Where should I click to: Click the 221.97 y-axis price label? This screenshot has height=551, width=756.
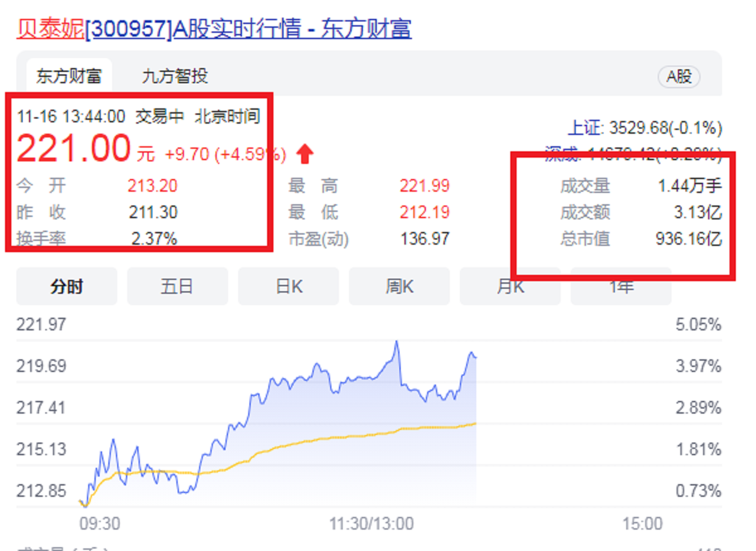[x=41, y=325]
